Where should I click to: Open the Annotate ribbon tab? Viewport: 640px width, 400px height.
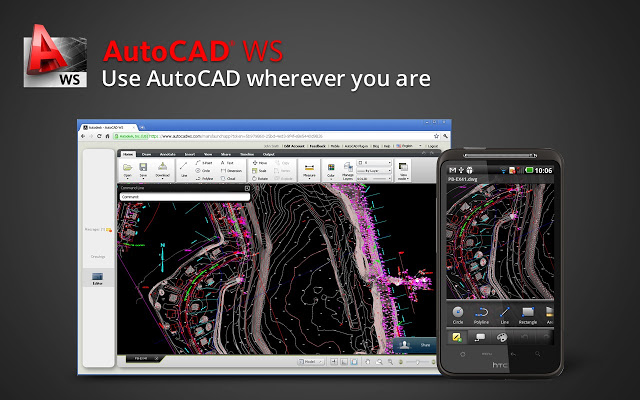[167, 154]
